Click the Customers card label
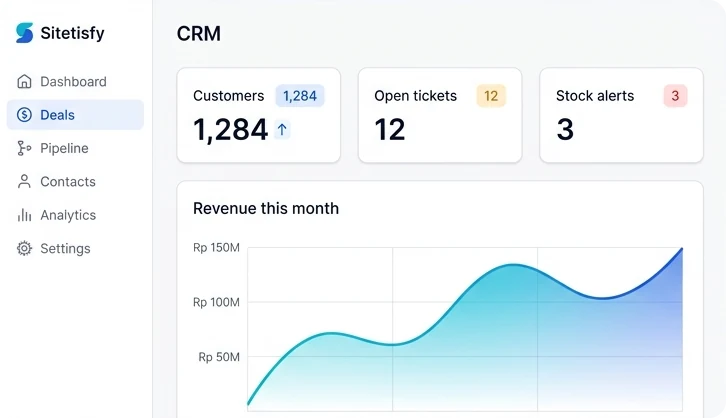Screen dimensions: 726x418 click(228, 96)
